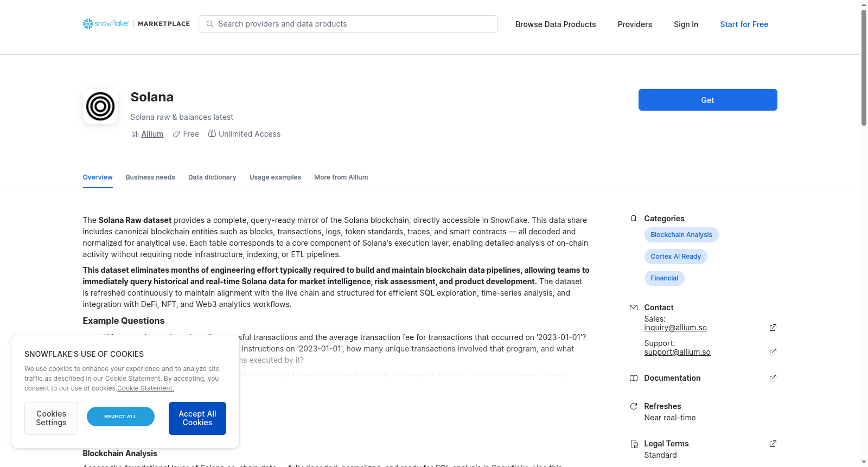
Task: Open external link icon for support email
Action: click(x=773, y=352)
